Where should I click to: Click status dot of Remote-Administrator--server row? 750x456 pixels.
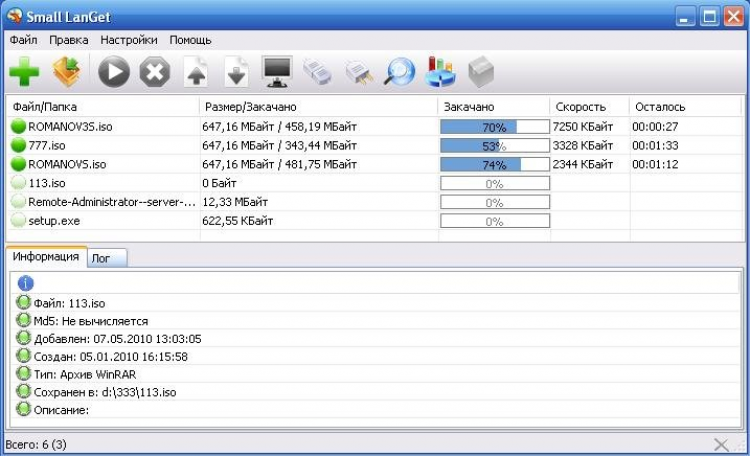pyautogui.click(x=18, y=202)
